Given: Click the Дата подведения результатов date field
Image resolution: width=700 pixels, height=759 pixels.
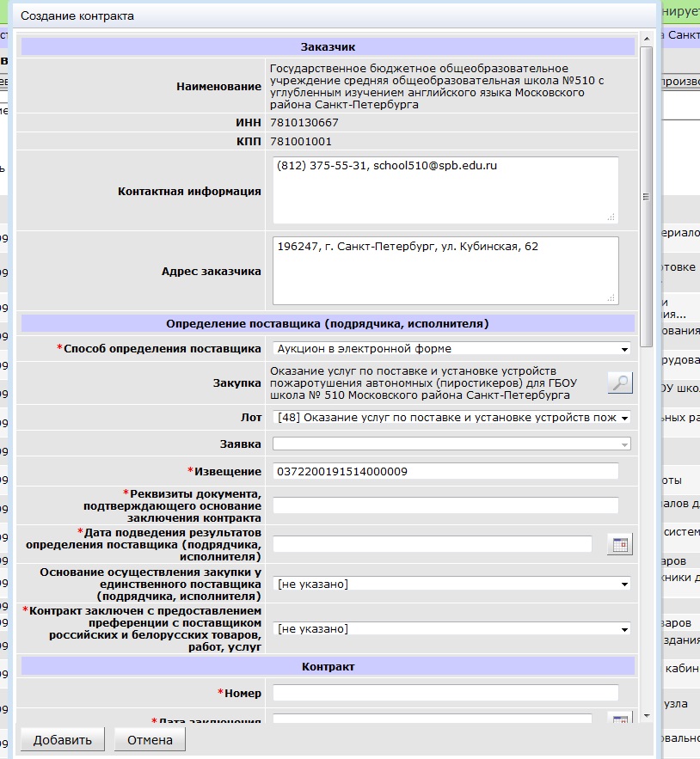Looking at the screenshot, I should coord(432,545).
